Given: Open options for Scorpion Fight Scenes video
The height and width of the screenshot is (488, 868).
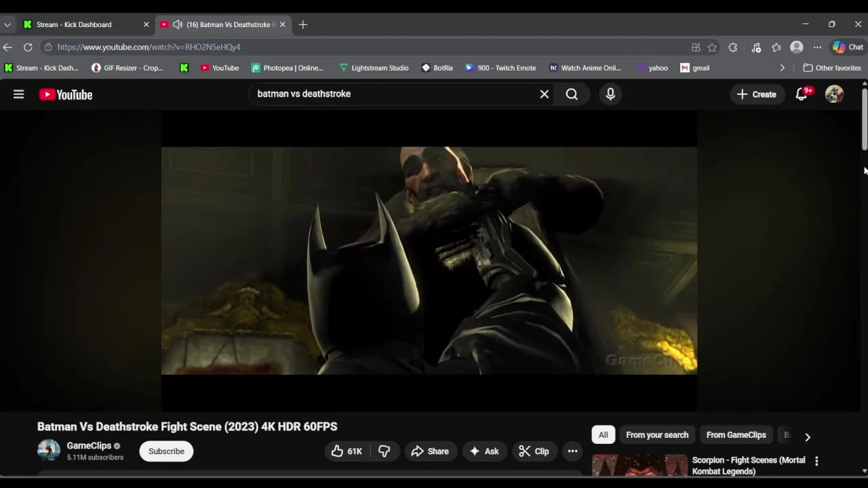Looking at the screenshot, I should coord(816,461).
